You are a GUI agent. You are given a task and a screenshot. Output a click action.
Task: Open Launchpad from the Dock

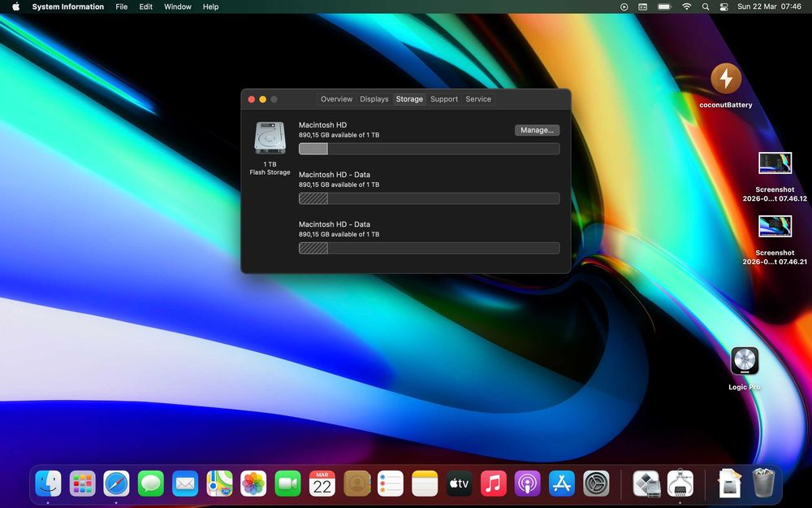coord(82,484)
